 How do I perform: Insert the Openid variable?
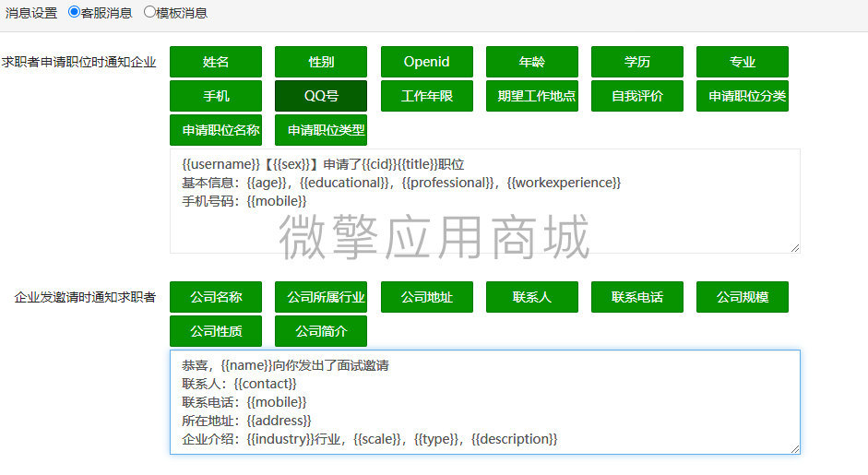(x=426, y=62)
